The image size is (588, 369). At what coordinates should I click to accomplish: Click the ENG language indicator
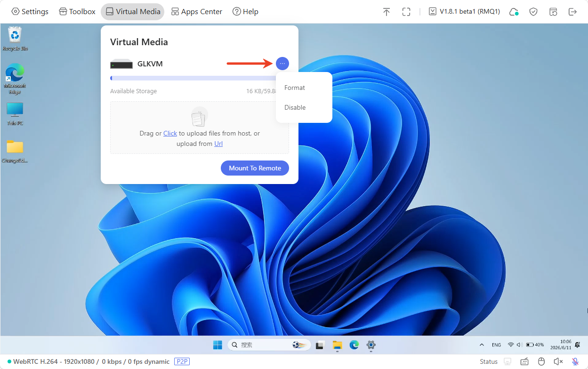(496, 345)
